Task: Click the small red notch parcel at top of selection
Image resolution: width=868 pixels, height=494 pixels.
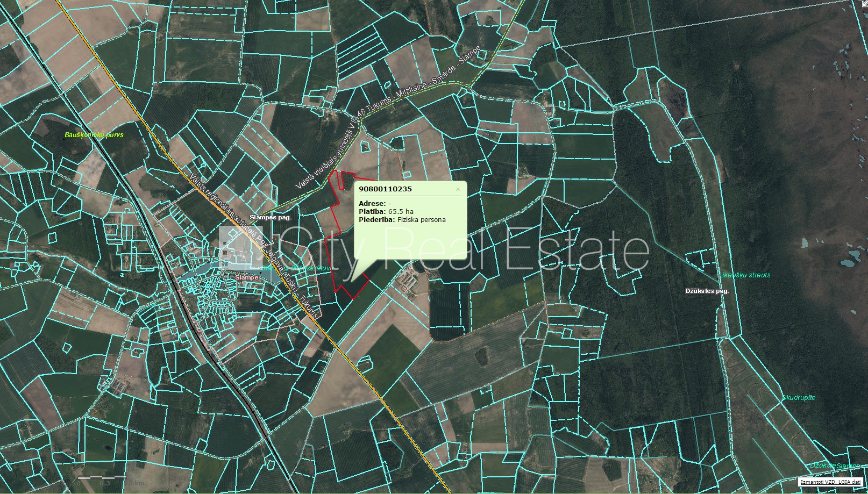Action: pyautogui.click(x=340, y=180)
